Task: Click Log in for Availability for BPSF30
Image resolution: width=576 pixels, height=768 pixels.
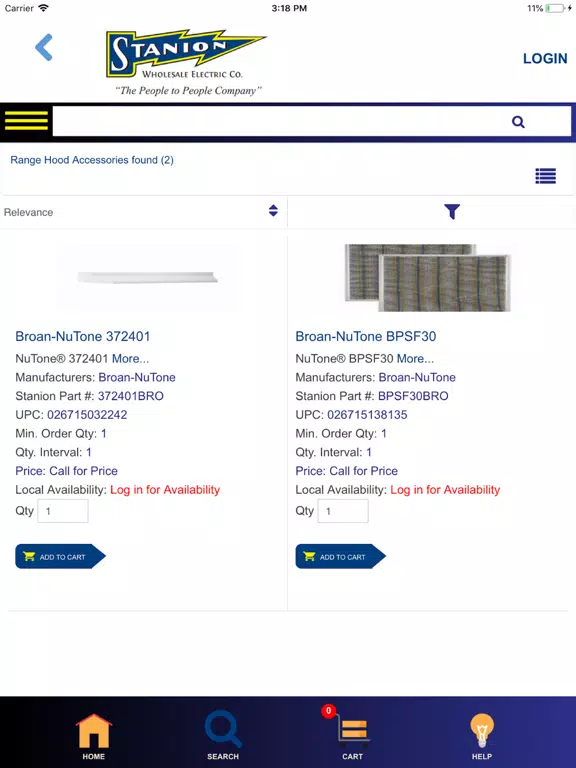Action: coord(445,489)
